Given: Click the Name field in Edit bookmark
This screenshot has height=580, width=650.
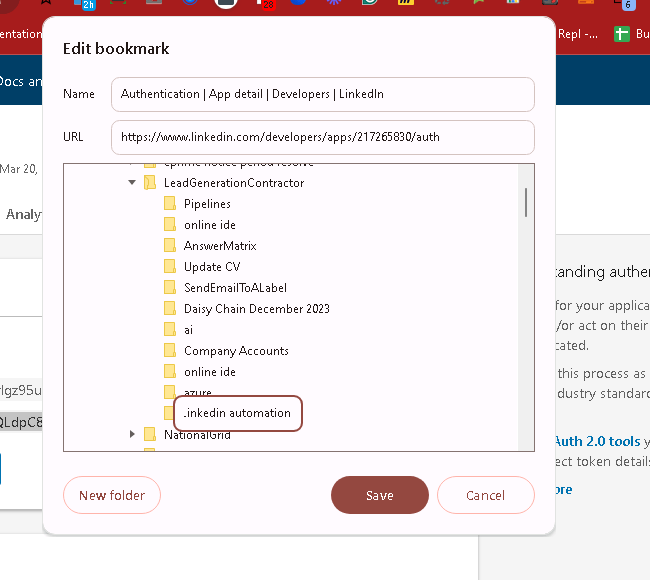Looking at the screenshot, I should [x=323, y=94].
